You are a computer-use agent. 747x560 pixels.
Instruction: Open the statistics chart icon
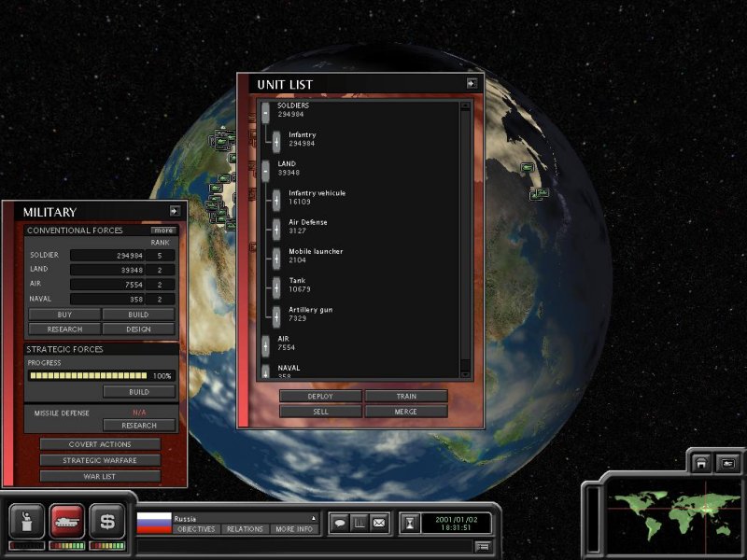pos(359,523)
